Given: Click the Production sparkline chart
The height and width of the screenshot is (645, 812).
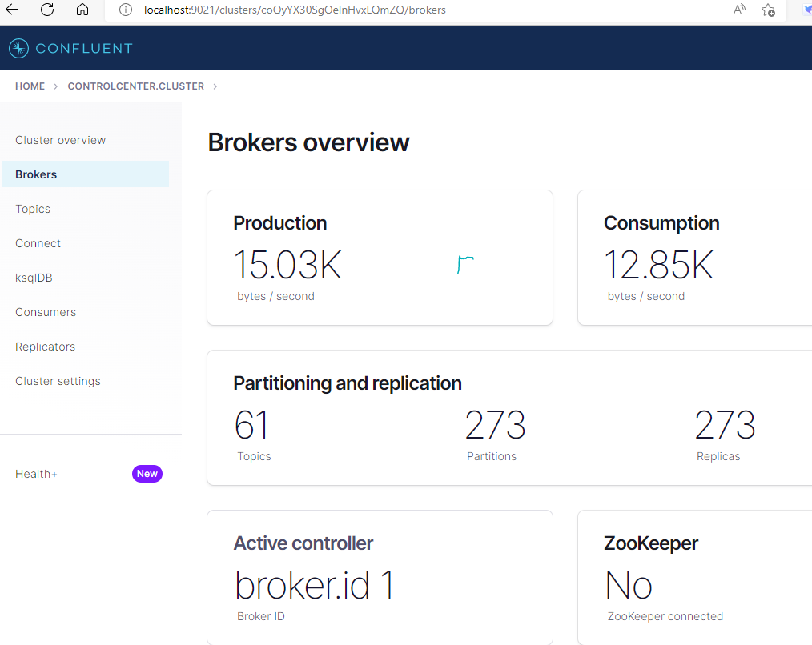Looking at the screenshot, I should (x=465, y=264).
